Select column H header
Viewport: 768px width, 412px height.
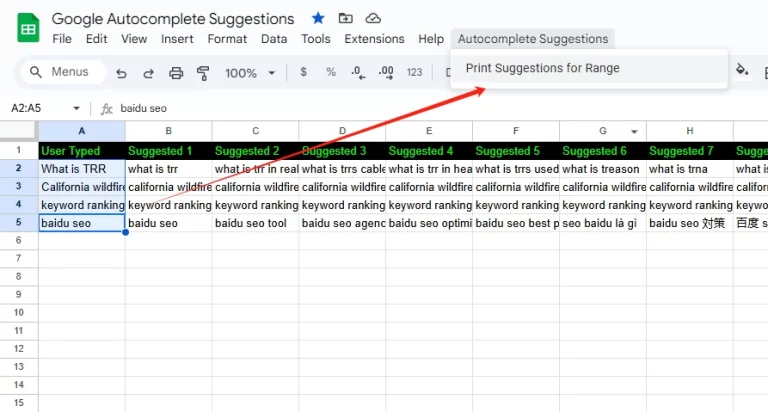pyautogui.click(x=690, y=131)
